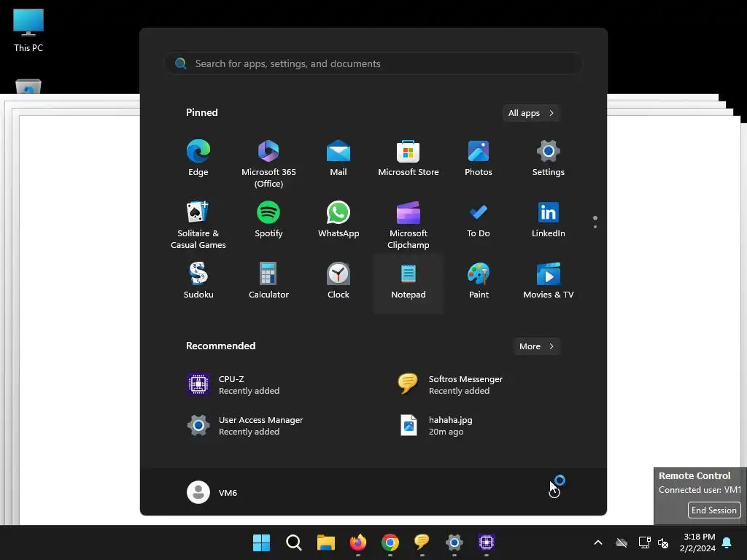Open the clock and date flyout
Image resolution: width=747 pixels, height=560 pixels.
[698, 542]
